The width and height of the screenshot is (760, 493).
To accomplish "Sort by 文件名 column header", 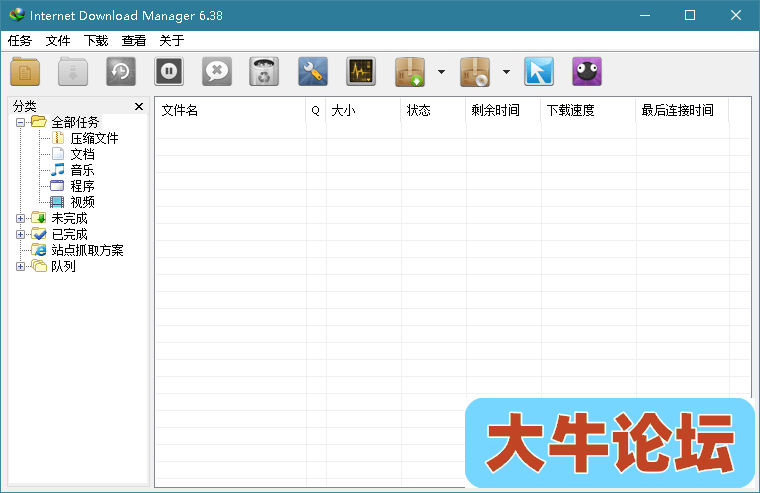I will [230, 111].
